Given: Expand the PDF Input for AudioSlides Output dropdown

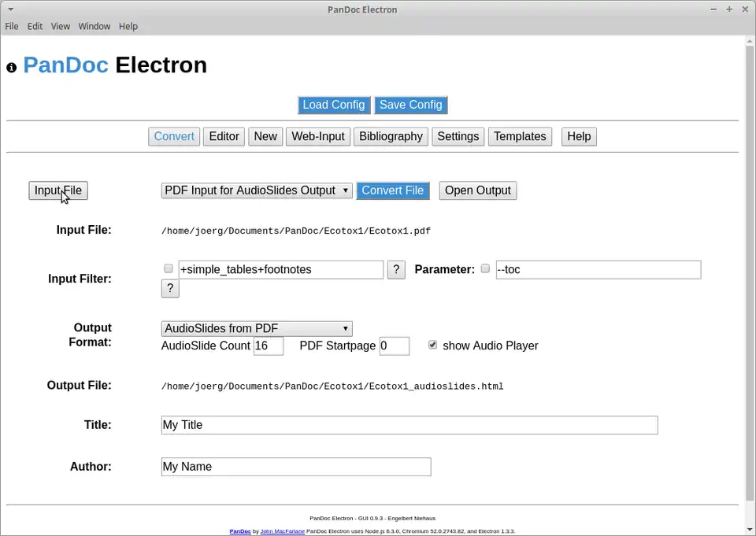Looking at the screenshot, I should point(257,190).
